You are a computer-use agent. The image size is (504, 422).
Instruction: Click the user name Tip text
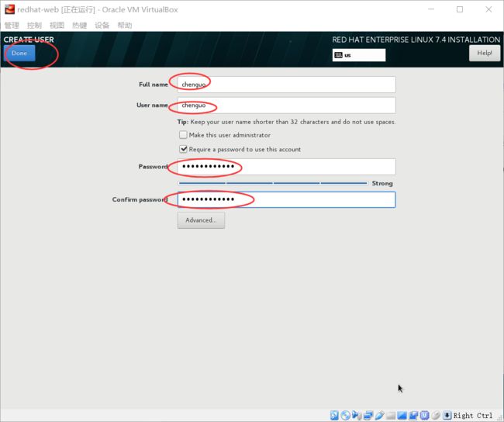(x=286, y=122)
